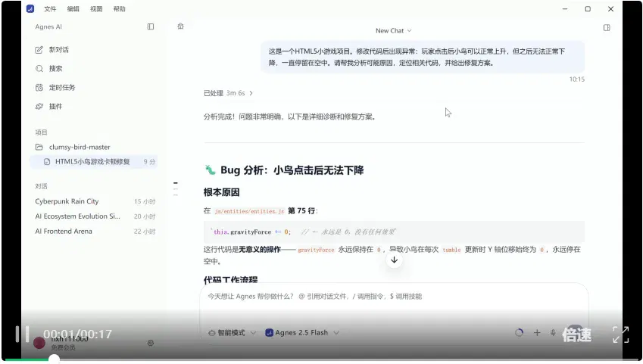Click the microphone voice input icon
The width and height of the screenshot is (643, 364).
tap(553, 333)
